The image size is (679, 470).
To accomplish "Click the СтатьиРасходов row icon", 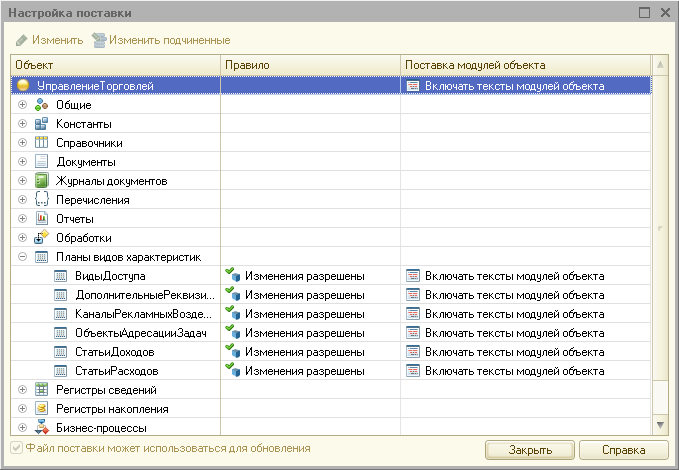I will [61, 371].
